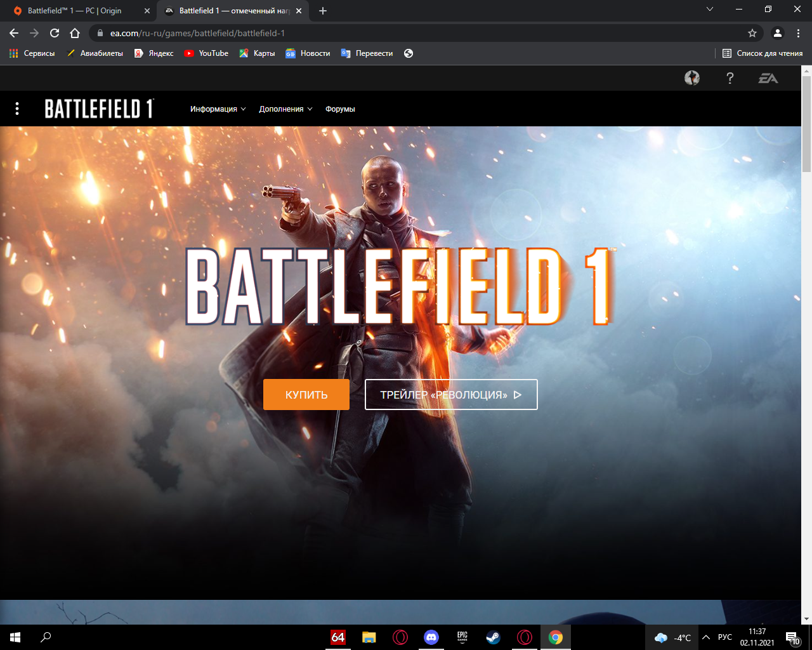Open Windows taskbar search
812x650 pixels.
tap(46, 637)
